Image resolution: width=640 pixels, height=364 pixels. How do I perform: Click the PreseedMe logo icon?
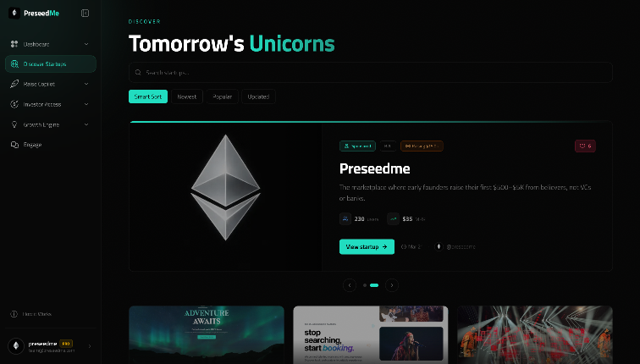(14, 13)
